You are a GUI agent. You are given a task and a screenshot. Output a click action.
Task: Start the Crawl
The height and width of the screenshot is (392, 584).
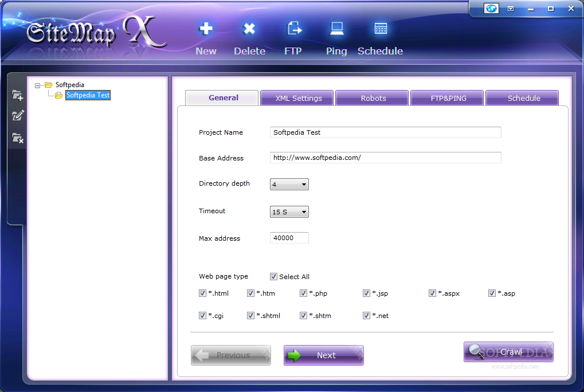[508, 352]
